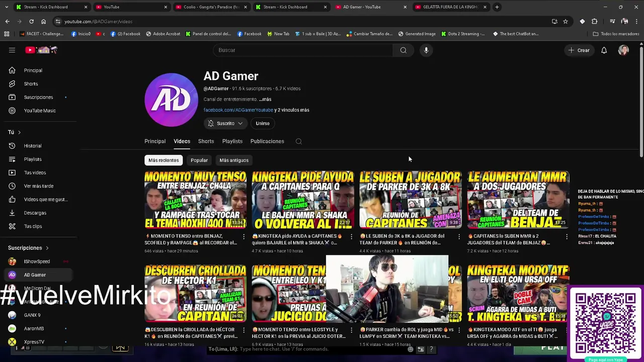Bookmark this page with star icon
The image size is (644, 362).
point(566,22)
